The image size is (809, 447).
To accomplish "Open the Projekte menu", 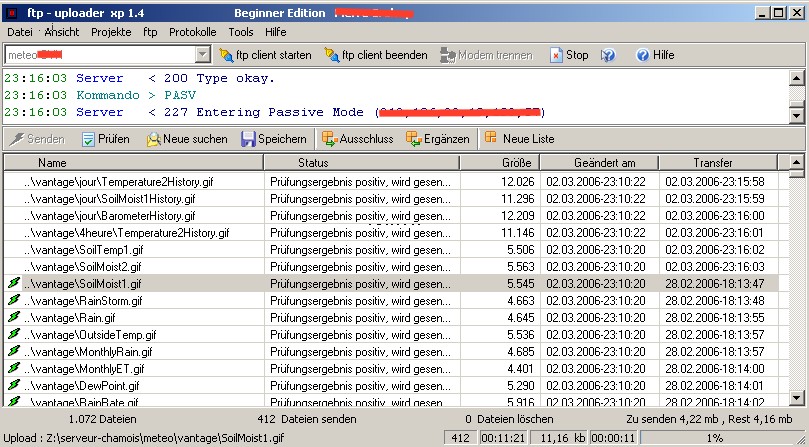I will tap(111, 32).
